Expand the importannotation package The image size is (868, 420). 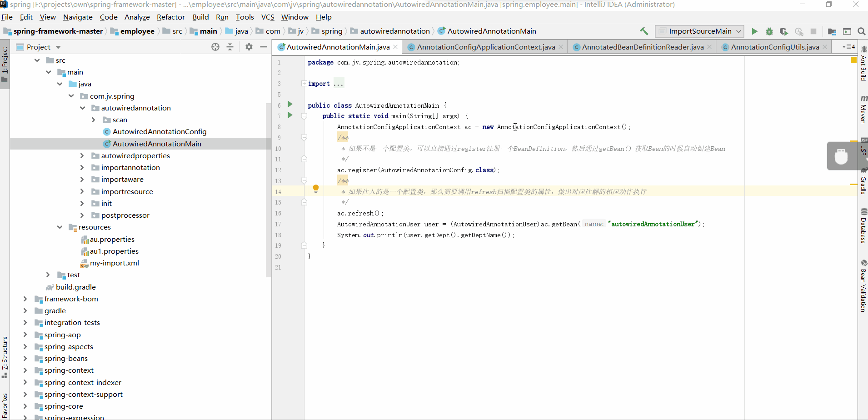(x=82, y=168)
